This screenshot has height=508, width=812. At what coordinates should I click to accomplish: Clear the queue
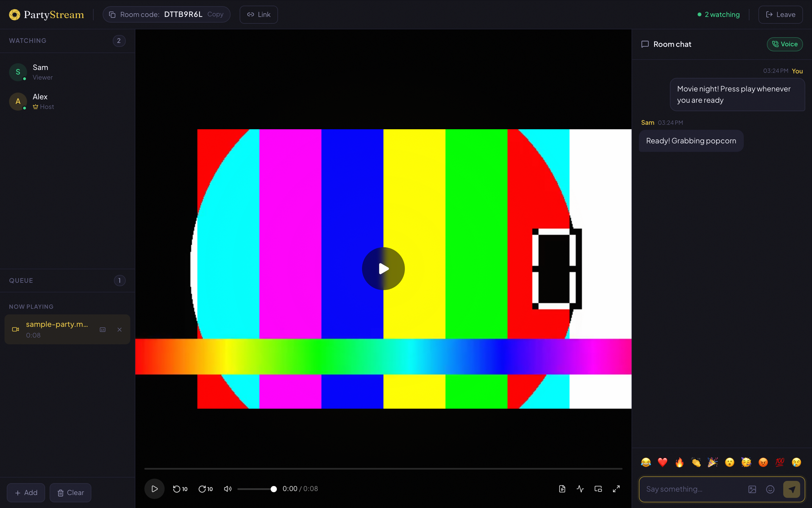coord(70,492)
